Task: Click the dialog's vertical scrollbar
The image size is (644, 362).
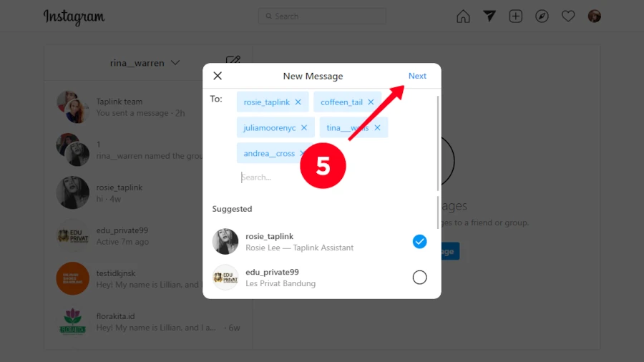Action: click(x=438, y=144)
